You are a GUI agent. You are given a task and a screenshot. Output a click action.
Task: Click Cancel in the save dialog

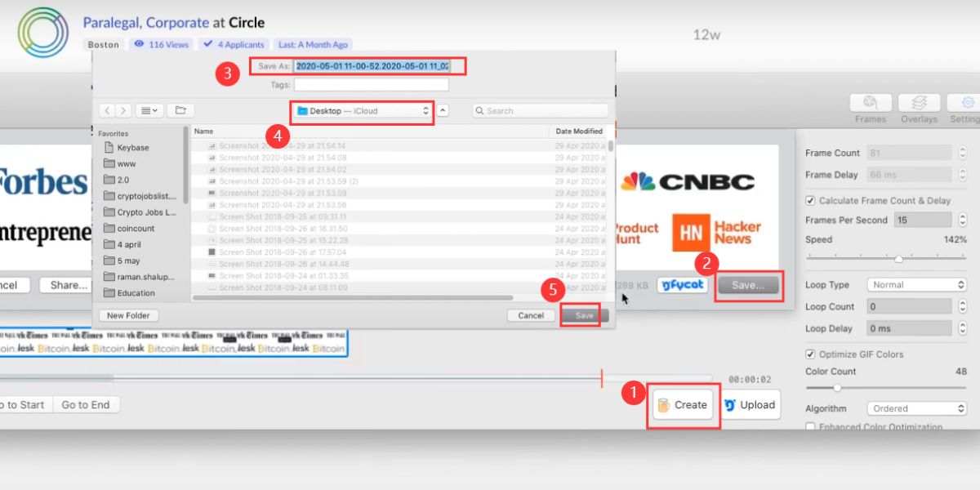click(531, 315)
